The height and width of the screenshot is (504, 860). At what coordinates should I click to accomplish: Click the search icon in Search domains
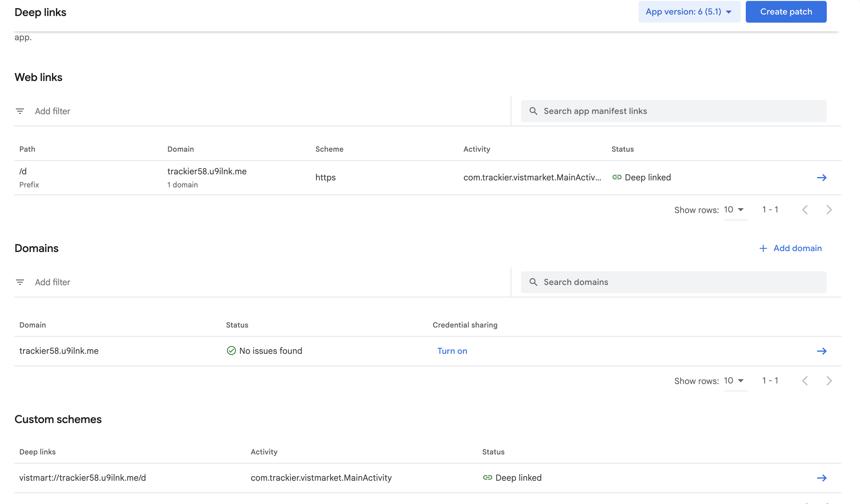tap(533, 282)
